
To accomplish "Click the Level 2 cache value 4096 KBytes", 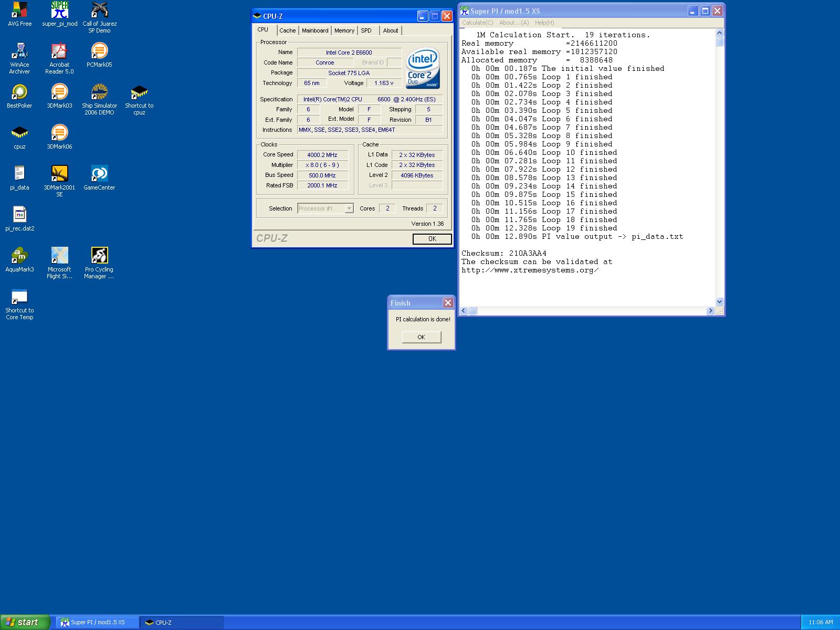I will pos(417,175).
